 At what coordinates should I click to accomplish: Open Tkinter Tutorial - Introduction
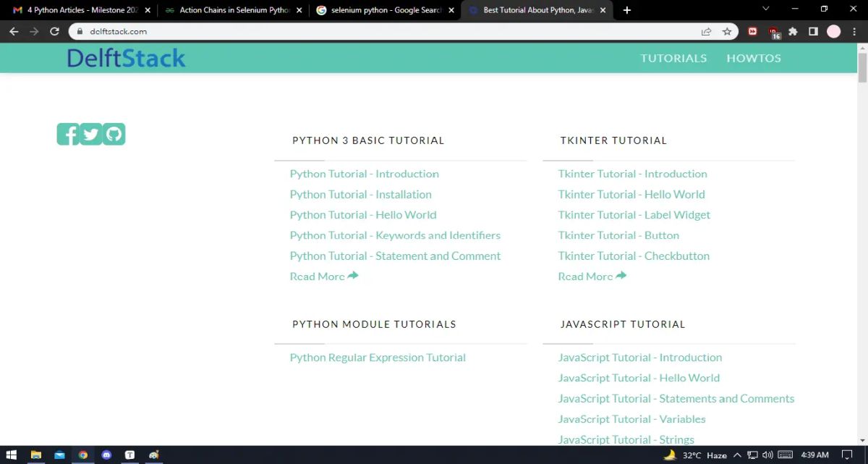click(633, 174)
